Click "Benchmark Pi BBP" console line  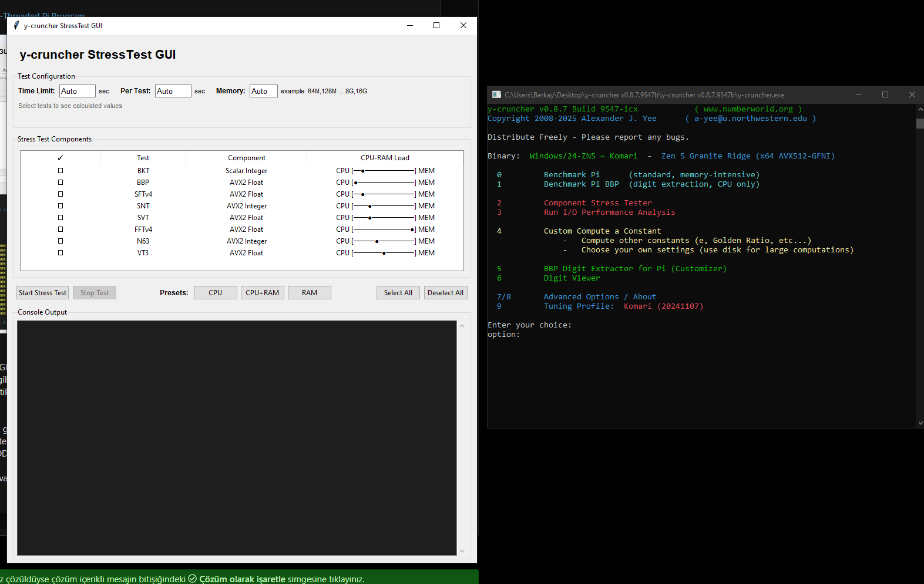tap(582, 184)
